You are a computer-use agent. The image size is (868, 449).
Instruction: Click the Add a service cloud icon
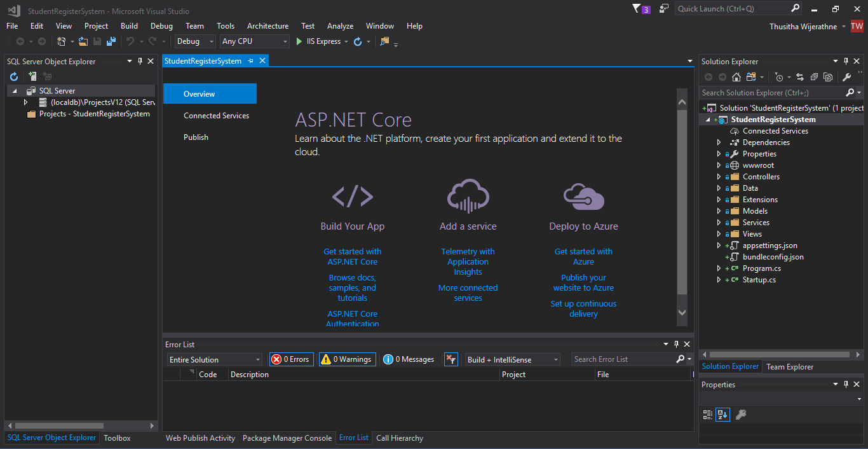468,196
